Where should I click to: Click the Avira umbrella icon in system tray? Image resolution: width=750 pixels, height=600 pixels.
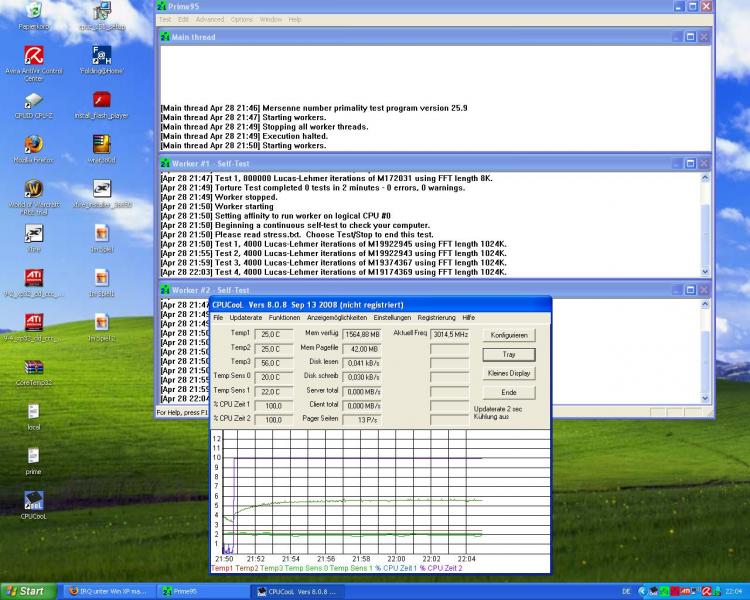706,591
